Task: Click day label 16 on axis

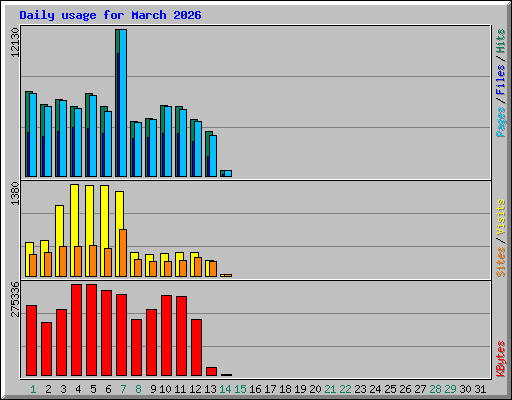Action: pos(255,389)
